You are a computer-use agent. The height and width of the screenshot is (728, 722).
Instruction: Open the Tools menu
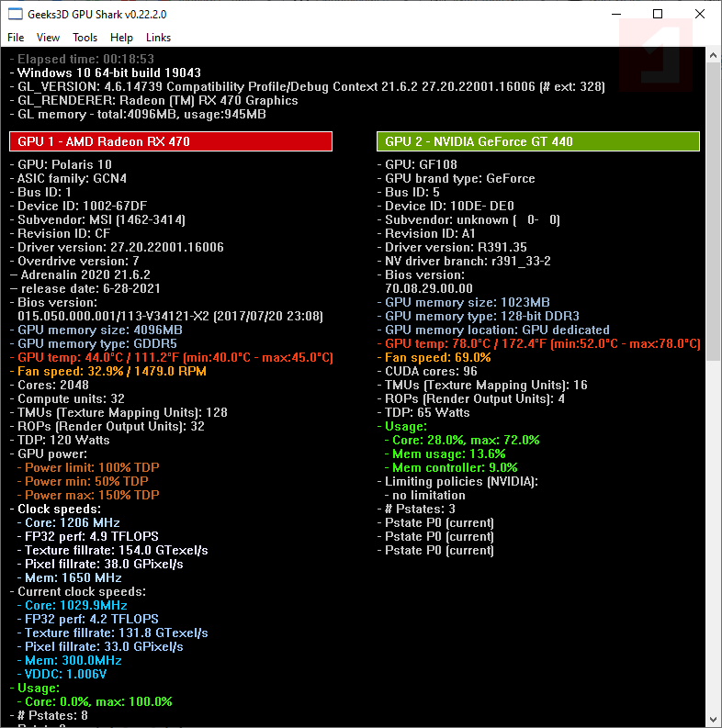click(x=85, y=38)
